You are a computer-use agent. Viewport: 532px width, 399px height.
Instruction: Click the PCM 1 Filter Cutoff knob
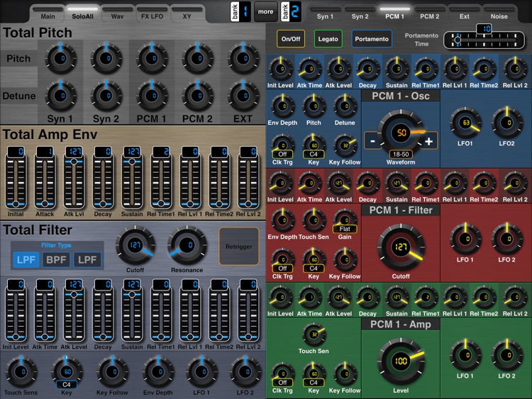401,247
